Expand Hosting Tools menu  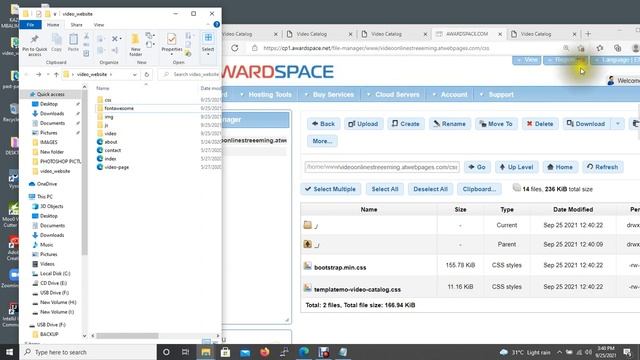coord(266,95)
